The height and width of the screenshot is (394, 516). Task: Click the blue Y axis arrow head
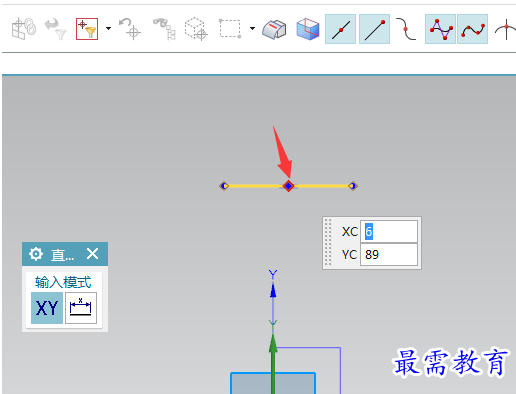click(x=273, y=290)
